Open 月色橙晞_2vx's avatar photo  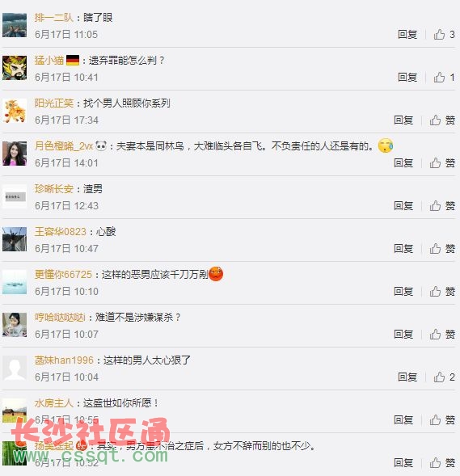pyautogui.click(x=15, y=154)
